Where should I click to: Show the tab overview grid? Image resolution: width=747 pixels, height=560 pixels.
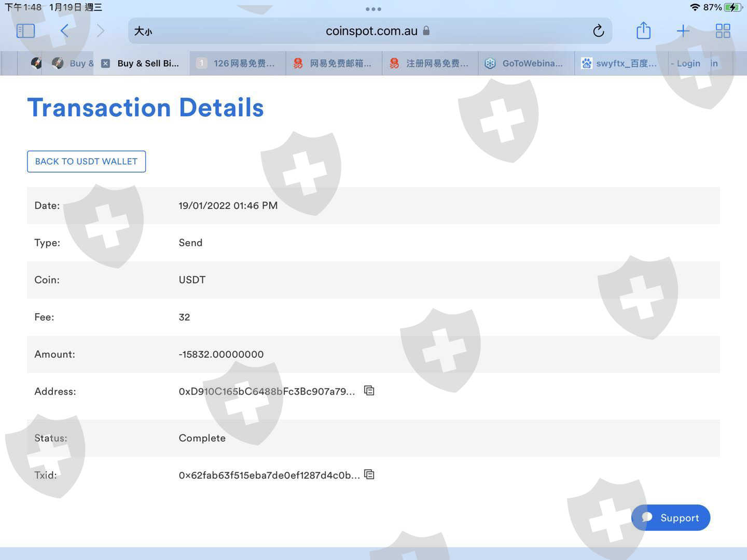tap(723, 31)
